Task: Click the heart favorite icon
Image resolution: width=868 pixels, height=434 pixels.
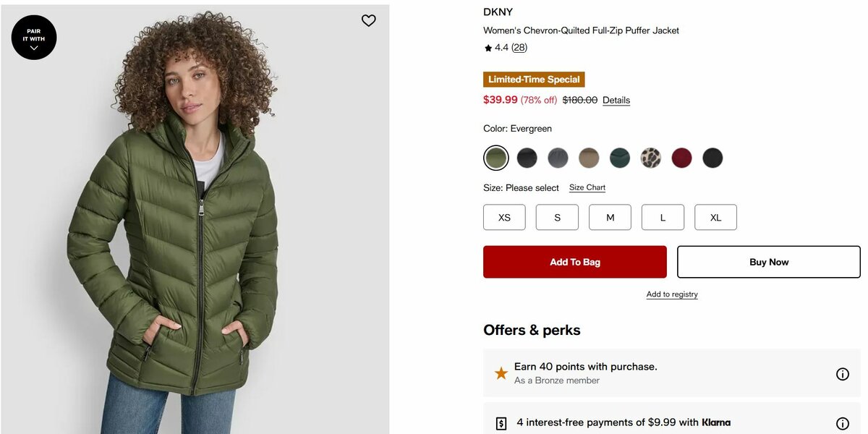Action: click(x=369, y=20)
